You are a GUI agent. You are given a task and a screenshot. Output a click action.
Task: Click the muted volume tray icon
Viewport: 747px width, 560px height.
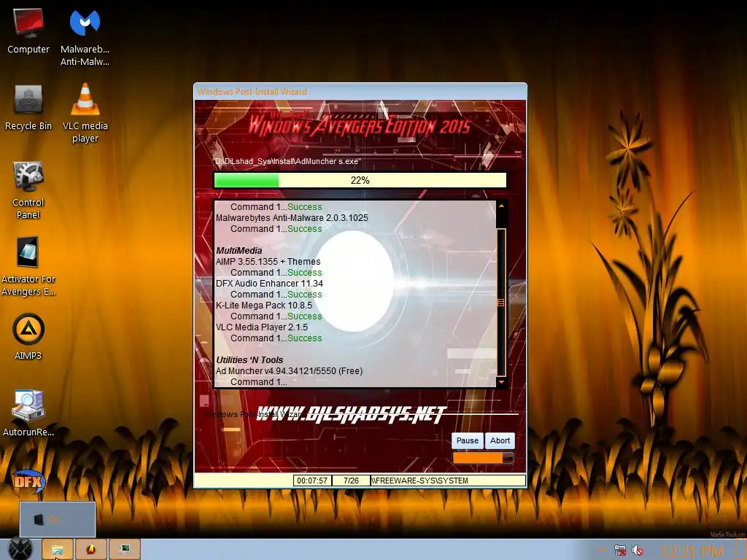click(x=638, y=551)
